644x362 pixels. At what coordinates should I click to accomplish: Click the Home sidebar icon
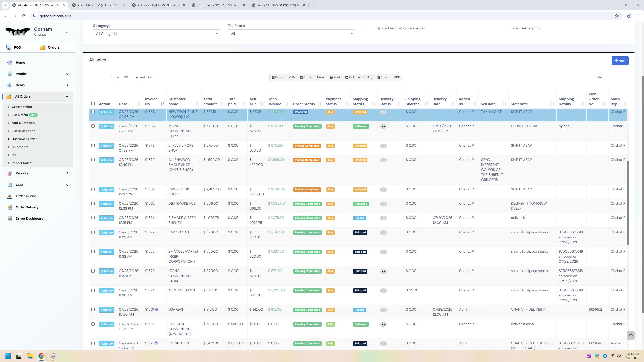point(10,62)
